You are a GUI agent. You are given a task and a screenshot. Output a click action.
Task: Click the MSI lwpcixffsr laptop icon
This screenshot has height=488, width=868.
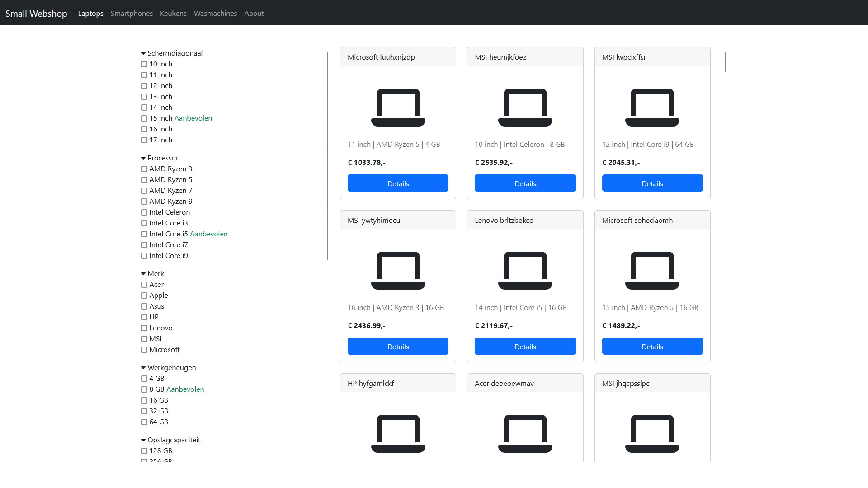(652, 108)
